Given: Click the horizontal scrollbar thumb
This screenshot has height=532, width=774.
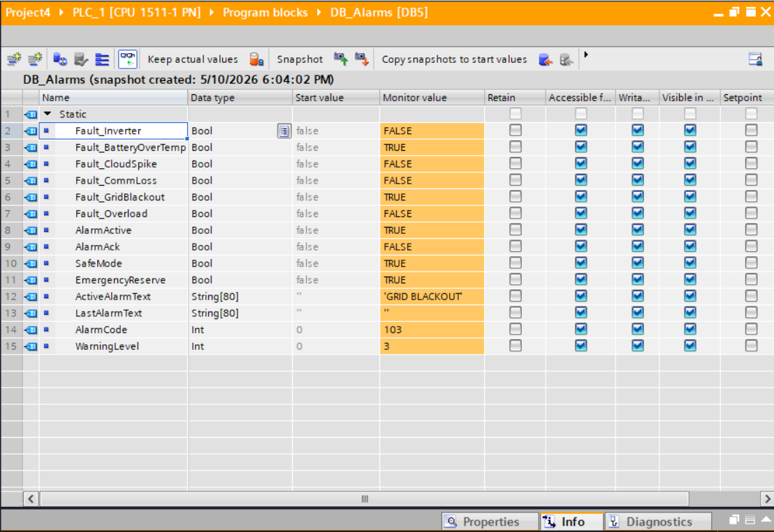Looking at the screenshot, I should [364, 498].
